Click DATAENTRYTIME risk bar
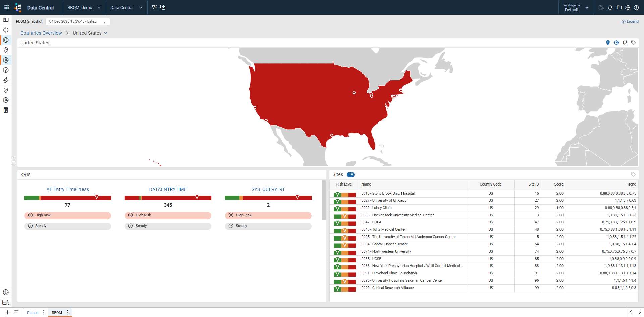This screenshot has width=644, height=317. click(x=168, y=198)
